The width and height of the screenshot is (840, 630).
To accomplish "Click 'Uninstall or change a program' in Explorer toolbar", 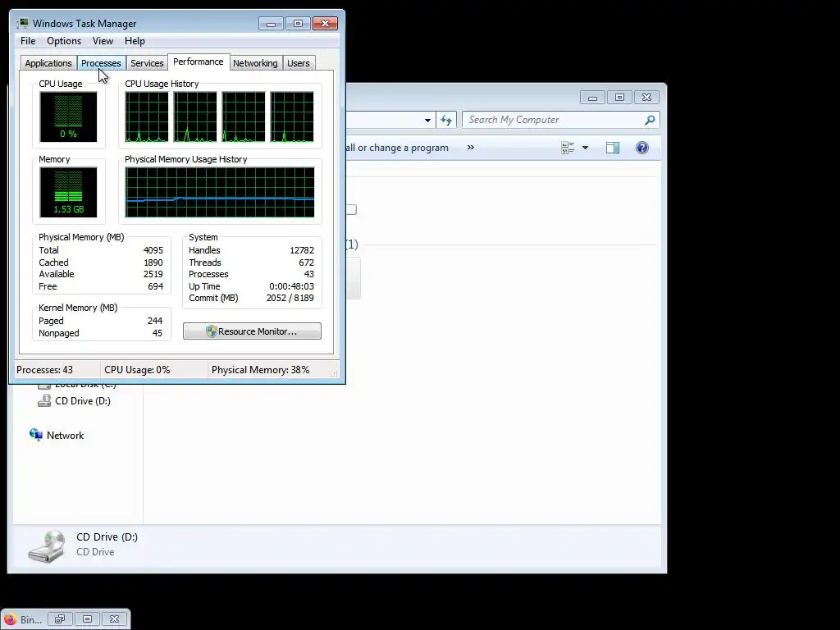I will (397, 148).
